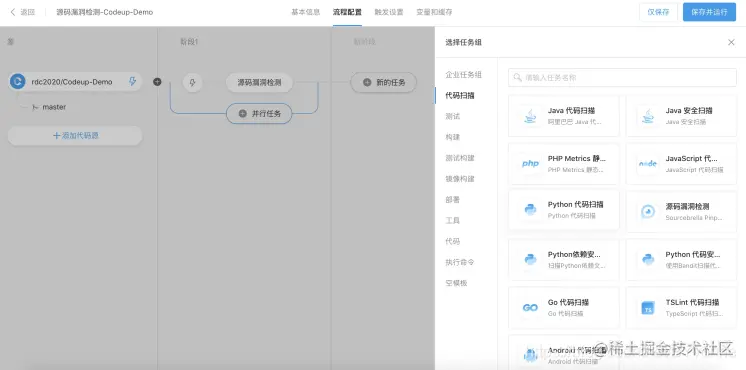Choose 源码漏洞检测 task title in panel
The width and height of the screenshot is (746, 370).
[687, 207]
